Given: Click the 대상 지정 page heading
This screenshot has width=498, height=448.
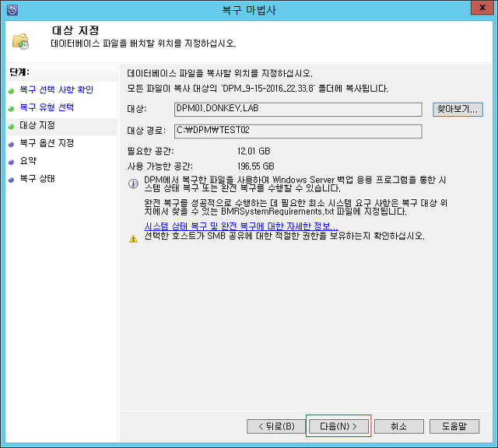Looking at the screenshot, I should 75,30.
